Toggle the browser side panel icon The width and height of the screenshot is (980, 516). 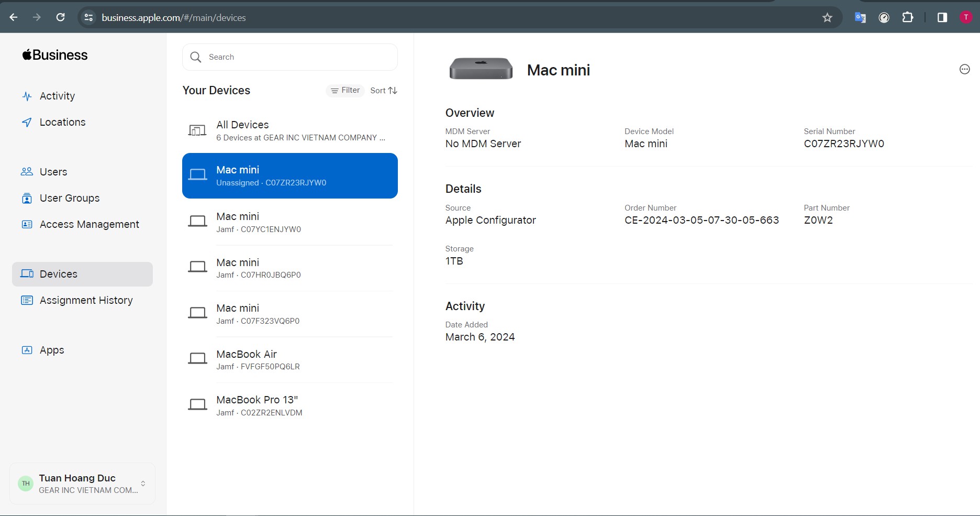click(x=942, y=17)
